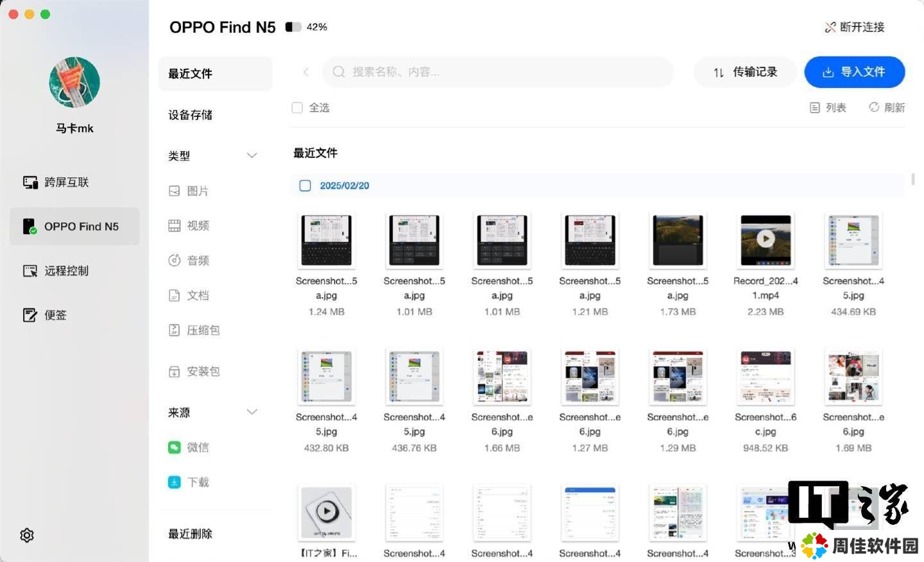Select the Record_202...41.mp4 video thumbnail
The height and width of the screenshot is (562, 924).
[x=766, y=240]
